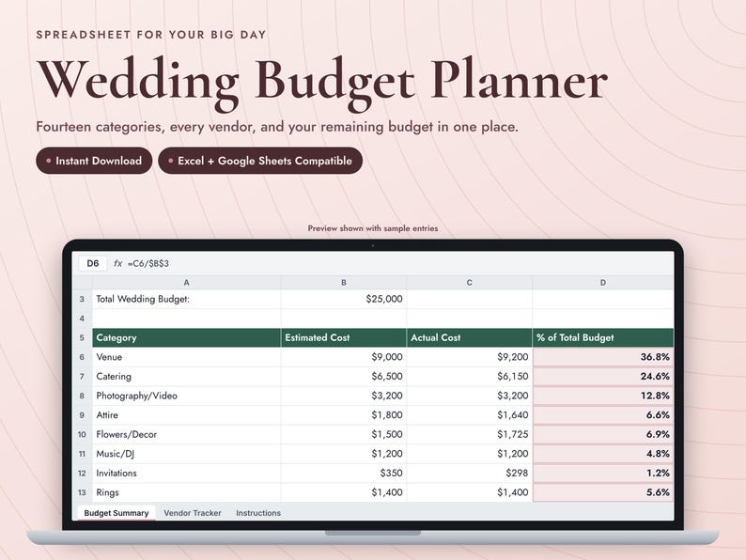Select row 5 header
The width and height of the screenshot is (746, 560).
[x=82, y=338]
